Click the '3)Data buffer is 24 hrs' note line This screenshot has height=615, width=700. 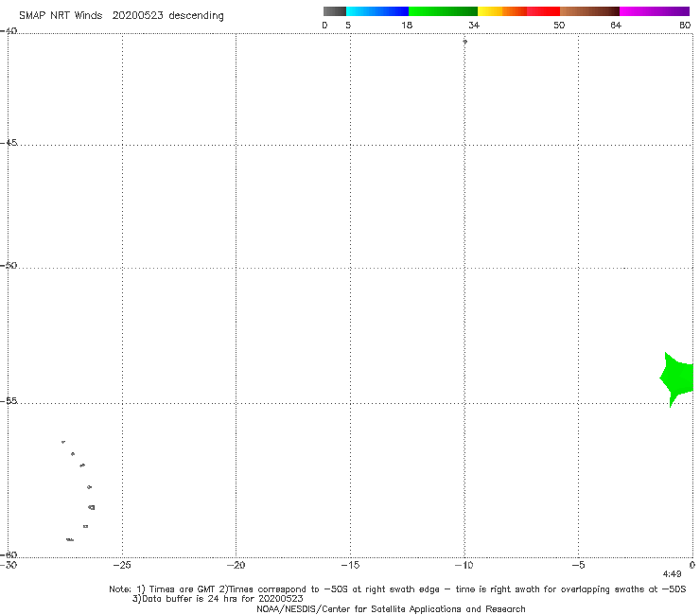coord(218,599)
